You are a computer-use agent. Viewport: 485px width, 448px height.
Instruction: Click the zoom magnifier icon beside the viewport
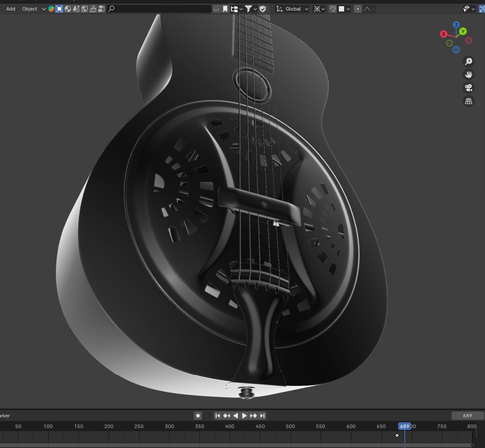[469, 61]
